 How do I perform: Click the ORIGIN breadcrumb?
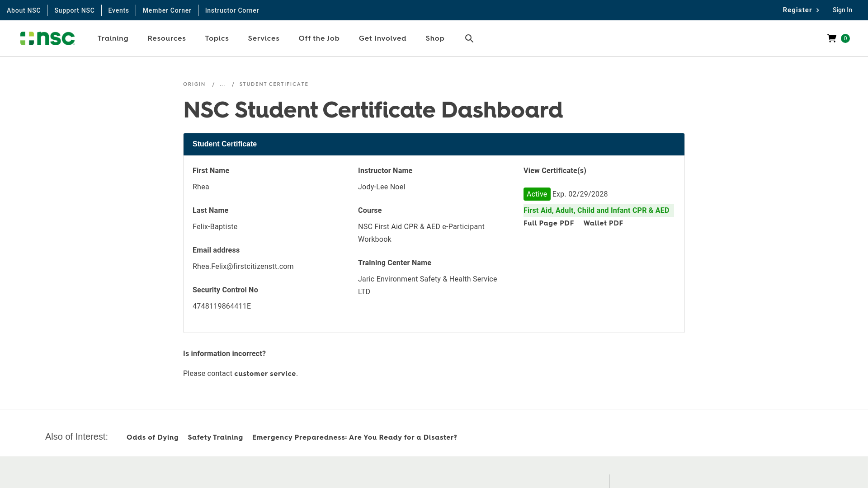(194, 84)
